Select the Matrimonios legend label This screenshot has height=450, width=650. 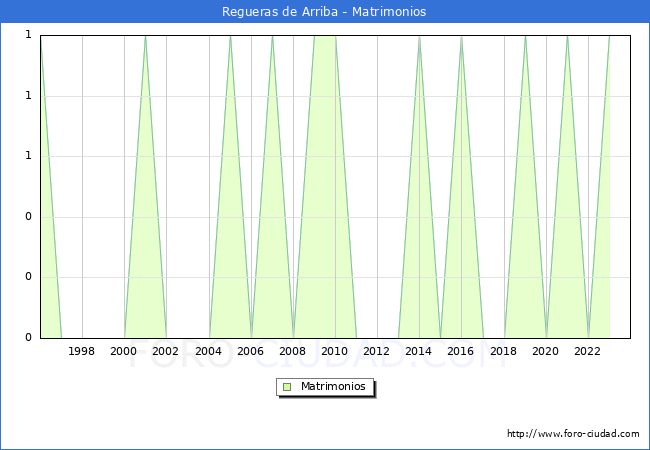pos(333,386)
